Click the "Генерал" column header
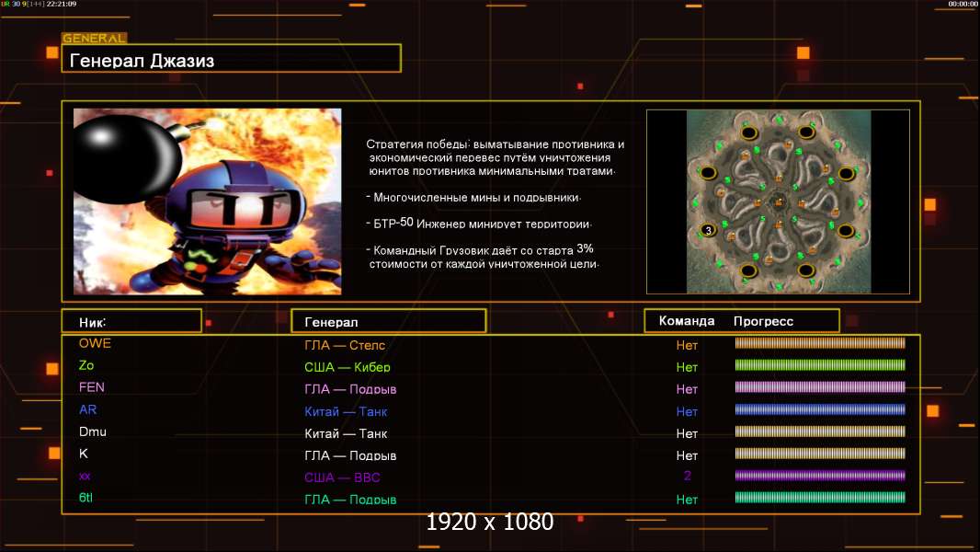 (388, 321)
